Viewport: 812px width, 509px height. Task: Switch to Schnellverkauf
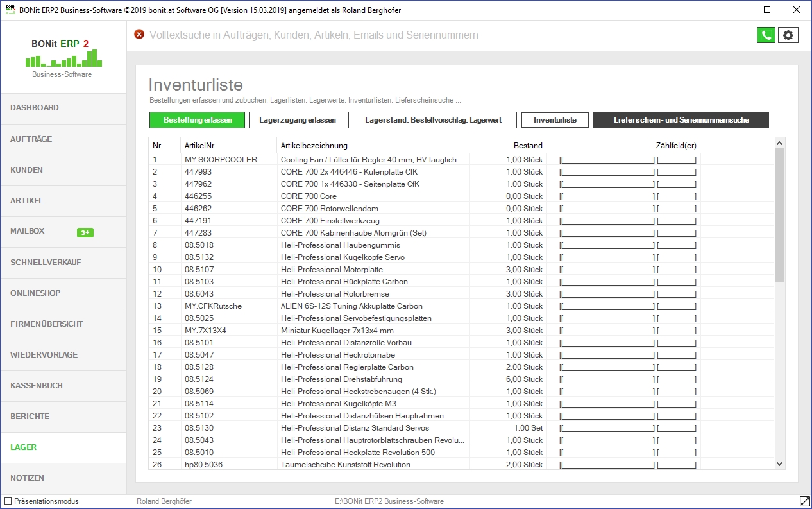coord(63,263)
